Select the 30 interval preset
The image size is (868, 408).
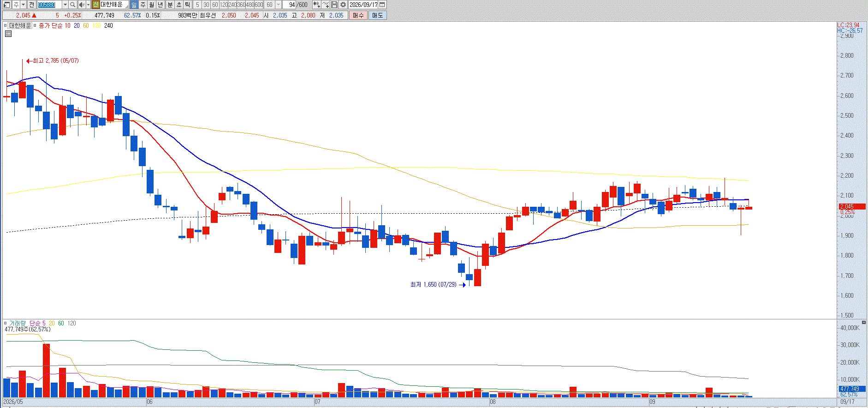point(206,5)
